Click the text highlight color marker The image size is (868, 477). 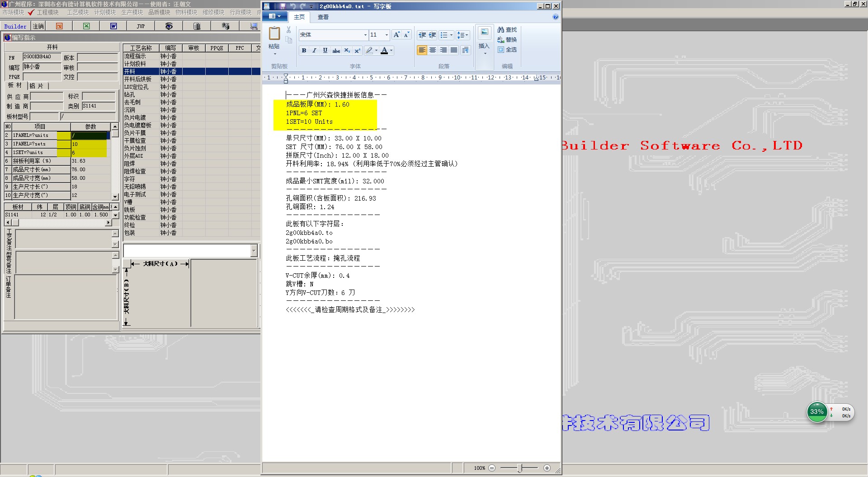(x=369, y=51)
